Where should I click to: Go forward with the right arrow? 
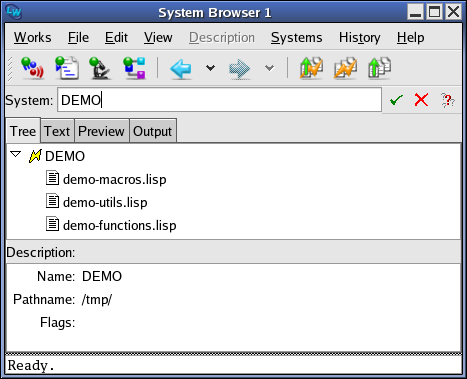point(239,68)
